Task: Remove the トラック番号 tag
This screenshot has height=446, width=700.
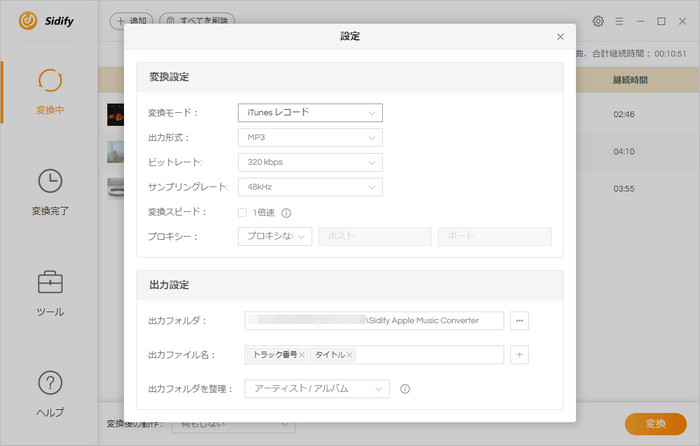Action: [302, 355]
